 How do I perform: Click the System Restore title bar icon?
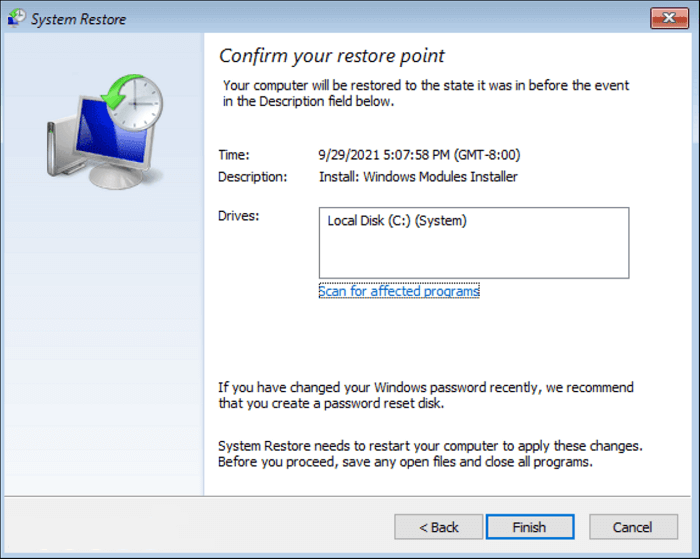15,17
